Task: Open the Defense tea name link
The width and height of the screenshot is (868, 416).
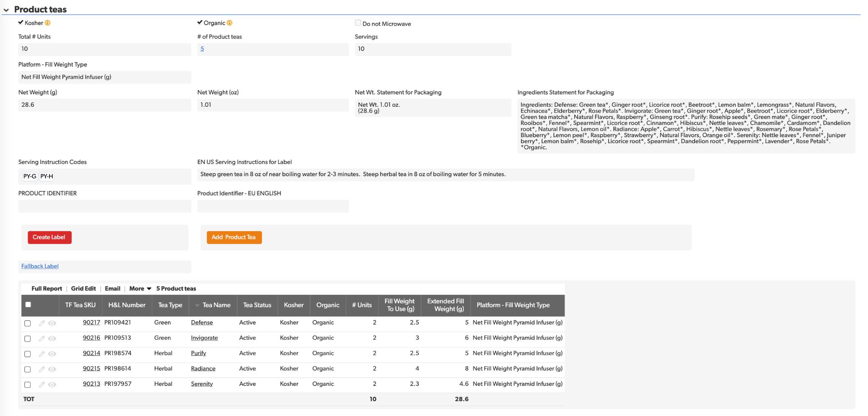Action: (x=202, y=322)
